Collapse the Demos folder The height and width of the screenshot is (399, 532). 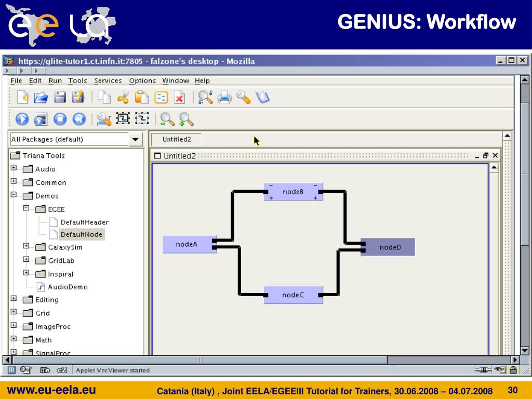coord(14,195)
